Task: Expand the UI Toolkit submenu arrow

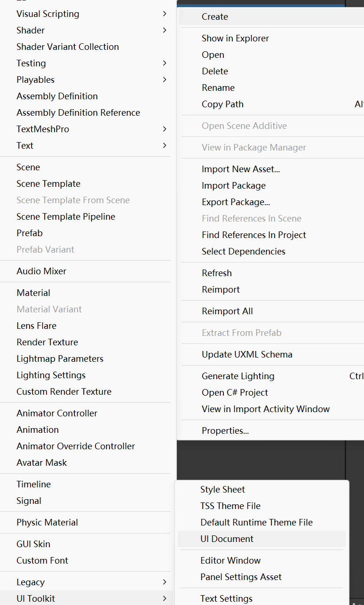Action: [x=165, y=598]
